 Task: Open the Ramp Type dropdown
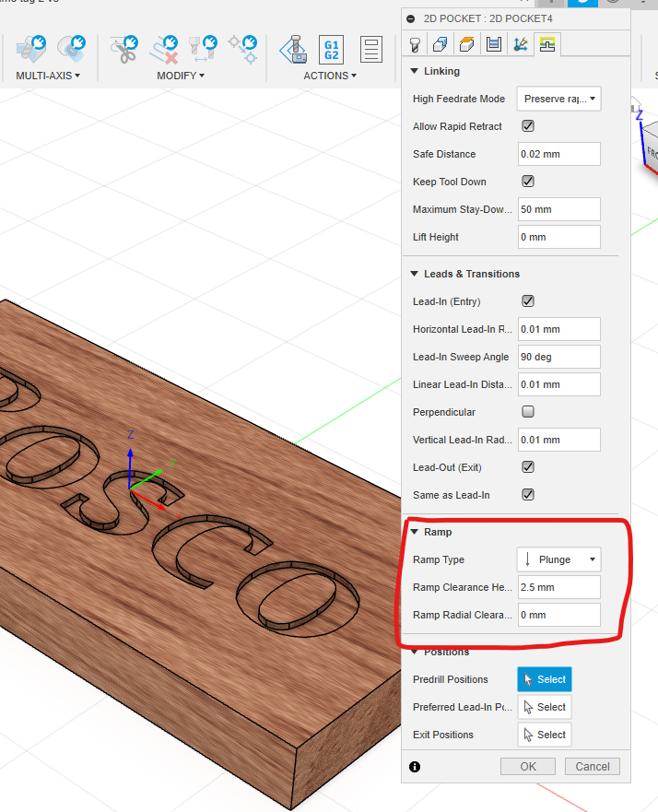pyautogui.click(x=558, y=559)
